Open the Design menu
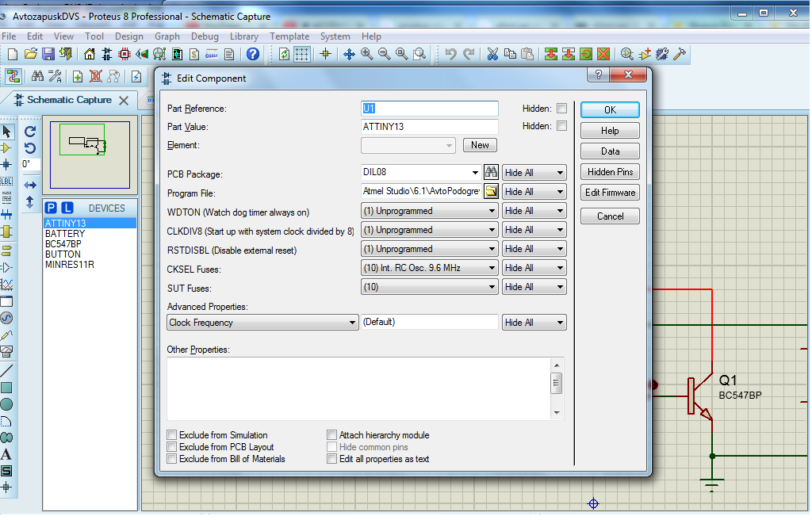The height and width of the screenshot is (520, 812). point(129,36)
